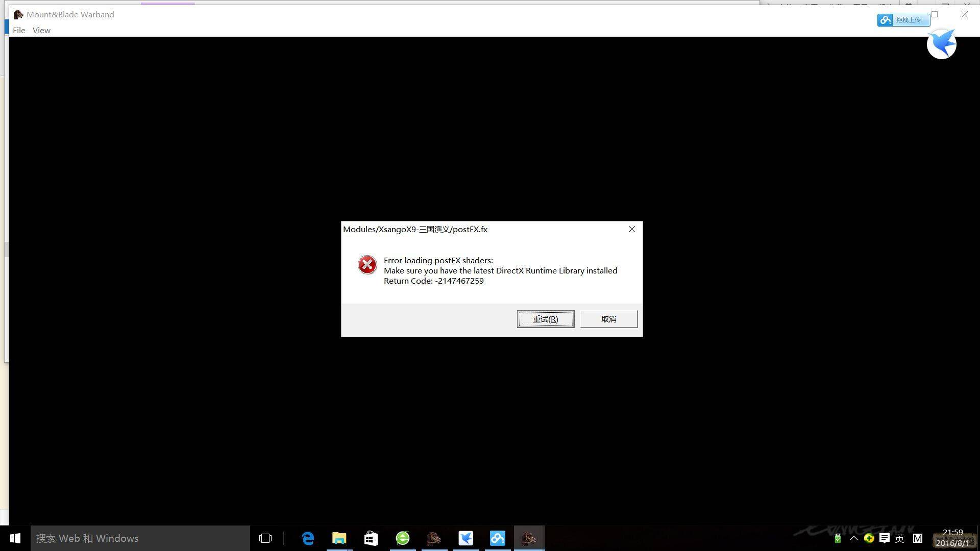Screen dimensions: 980x551
Task: Switch input language via the 英 indicator
Action: [900, 538]
